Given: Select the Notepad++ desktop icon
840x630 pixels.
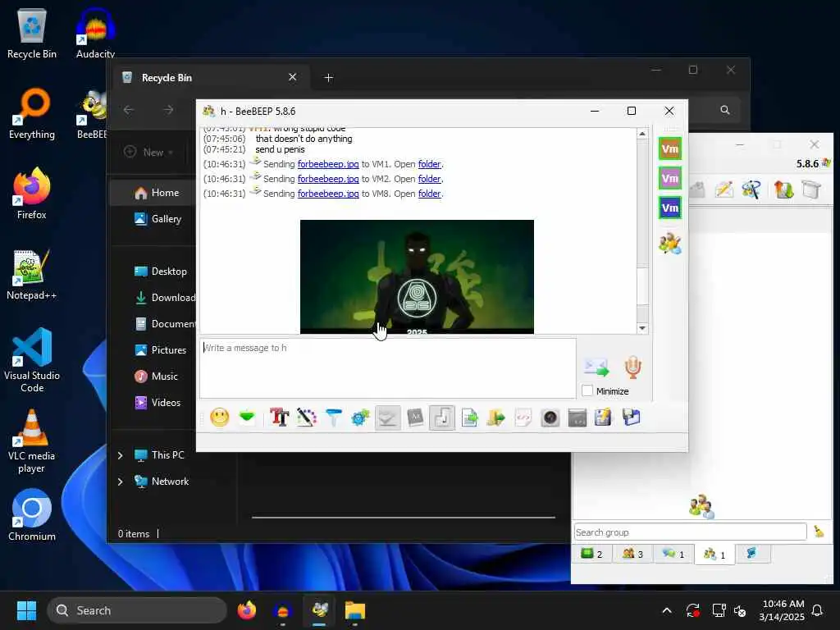Looking at the screenshot, I should [32, 274].
